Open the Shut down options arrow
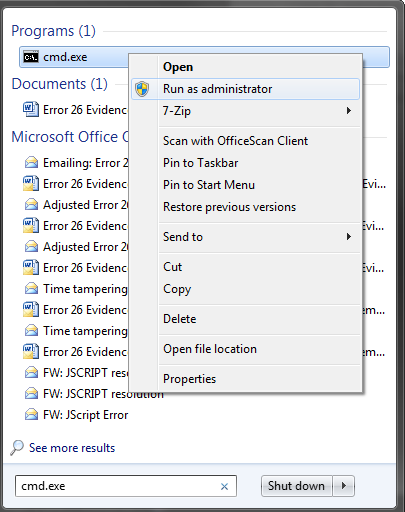Viewport: 405px width, 512px height. 344,486
